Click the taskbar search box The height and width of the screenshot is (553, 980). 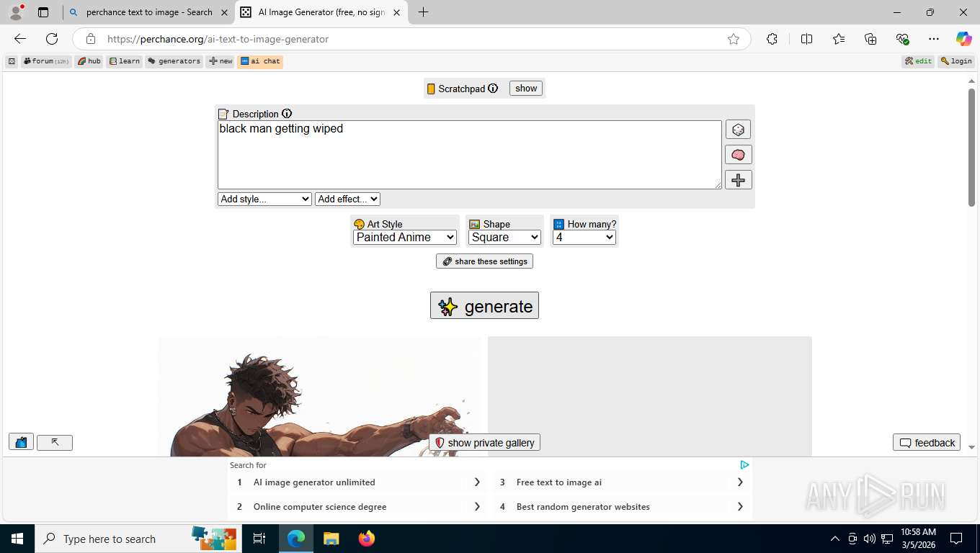pyautogui.click(x=137, y=539)
